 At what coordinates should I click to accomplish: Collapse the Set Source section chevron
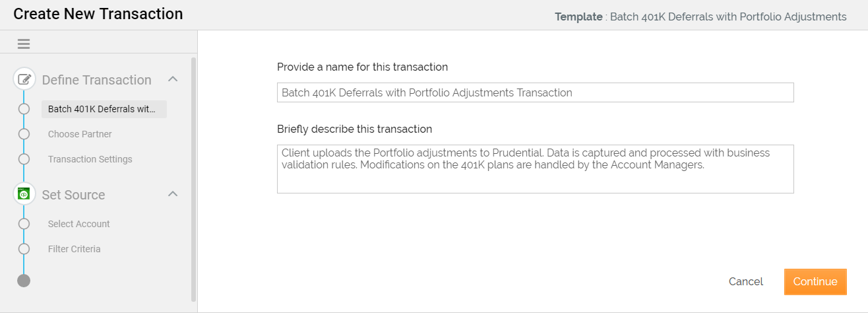pyautogui.click(x=173, y=194)
